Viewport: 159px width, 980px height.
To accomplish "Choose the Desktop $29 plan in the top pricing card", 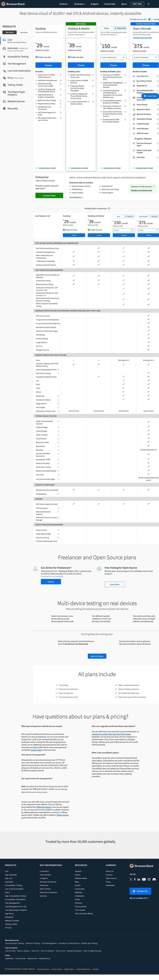I will pos(49,65).
